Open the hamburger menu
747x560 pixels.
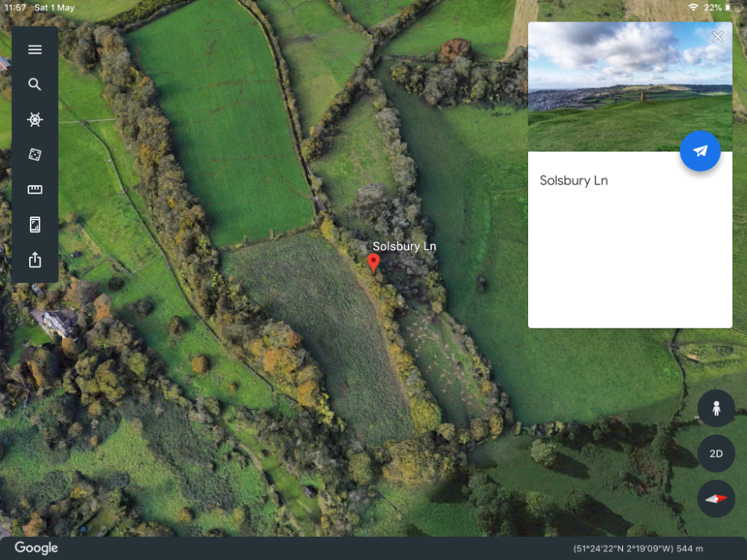coord(35,49)
